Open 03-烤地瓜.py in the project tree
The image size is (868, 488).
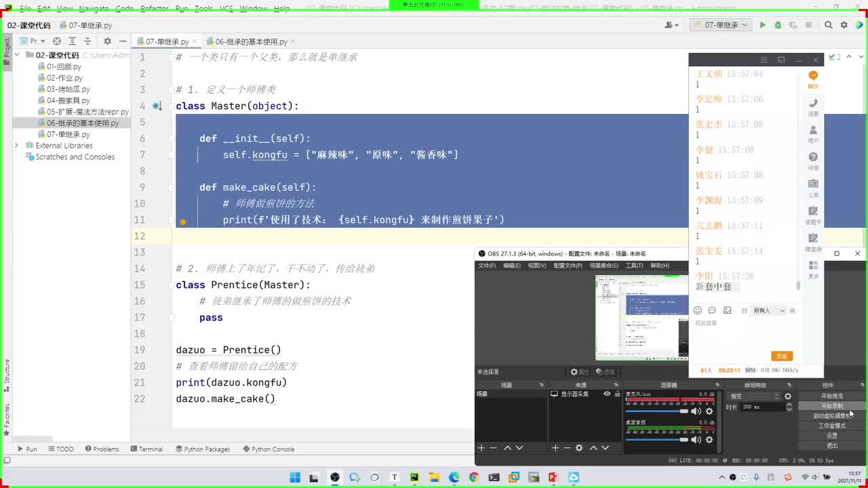[68, 89]
